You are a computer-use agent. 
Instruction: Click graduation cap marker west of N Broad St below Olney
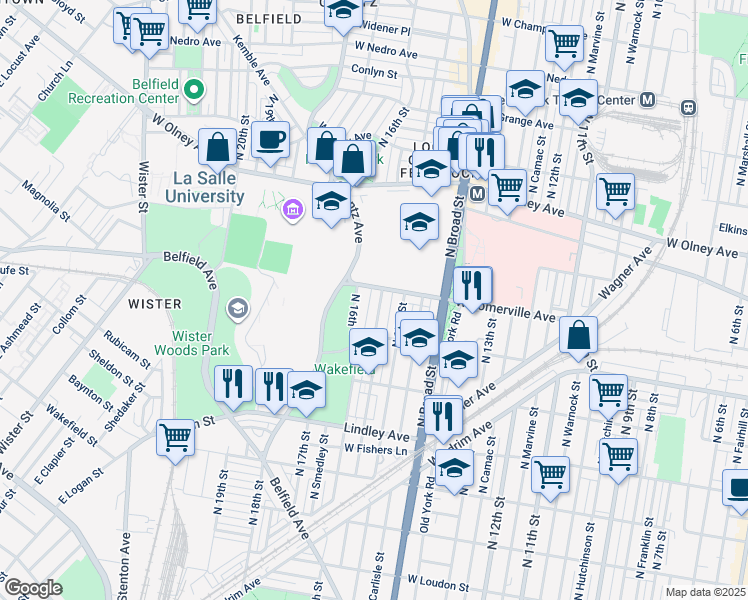pyautogui.click(x=419, y=225)
